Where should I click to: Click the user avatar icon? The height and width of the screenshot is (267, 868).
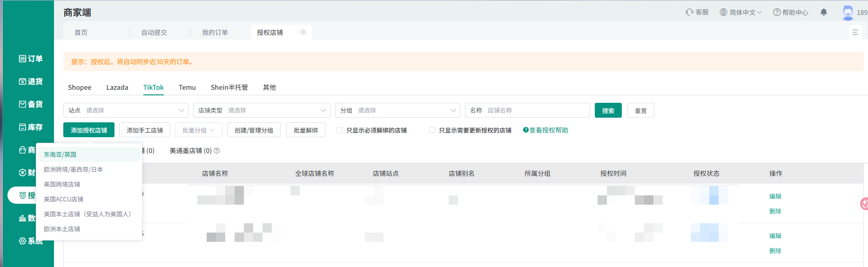[x=848, y=12]
